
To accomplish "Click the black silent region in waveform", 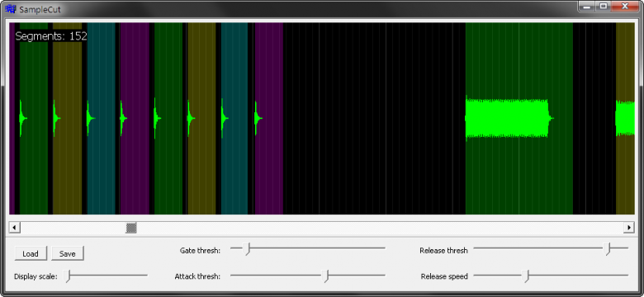I will tap(374, 119).
